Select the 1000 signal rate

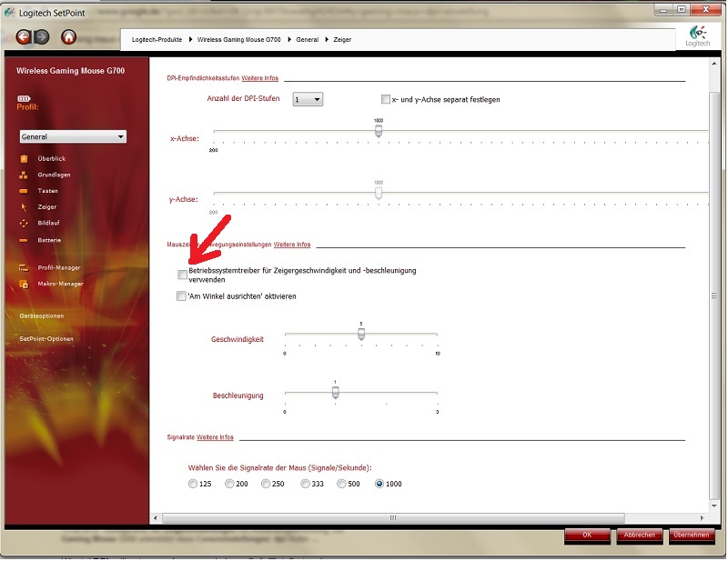(x=379, y=484)
